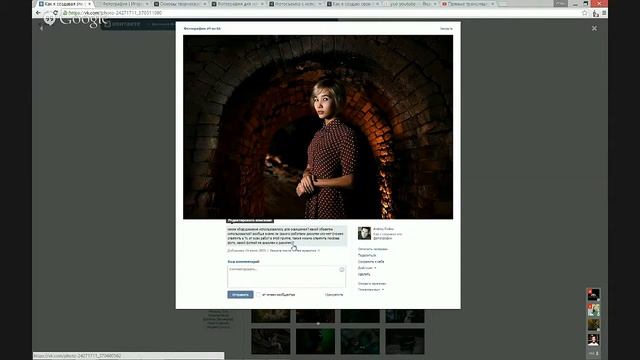Screen dimensions: 640x360
Task: Open second thumbnail in the lower background row
Action: [x=315, y=341]
